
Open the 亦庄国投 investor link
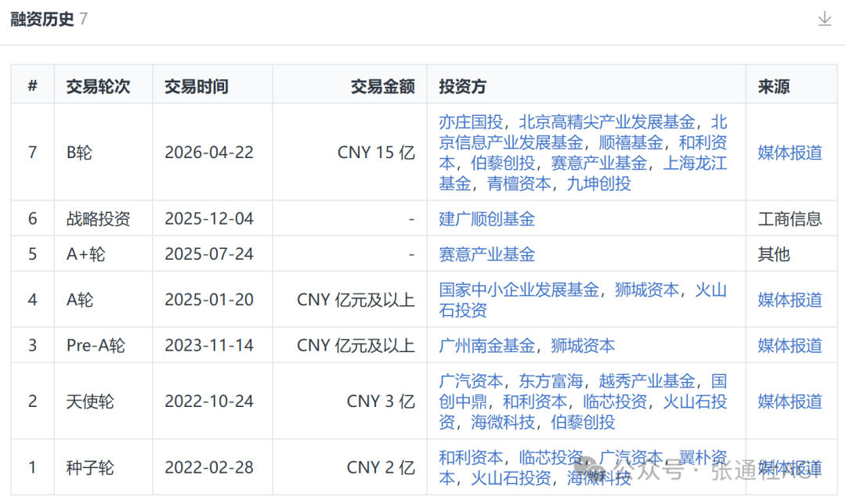click(x=471, y=122)
